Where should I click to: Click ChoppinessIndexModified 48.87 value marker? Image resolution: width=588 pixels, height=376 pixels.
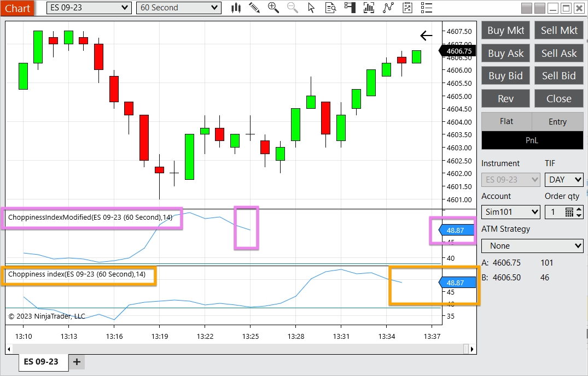pos(457,230)
